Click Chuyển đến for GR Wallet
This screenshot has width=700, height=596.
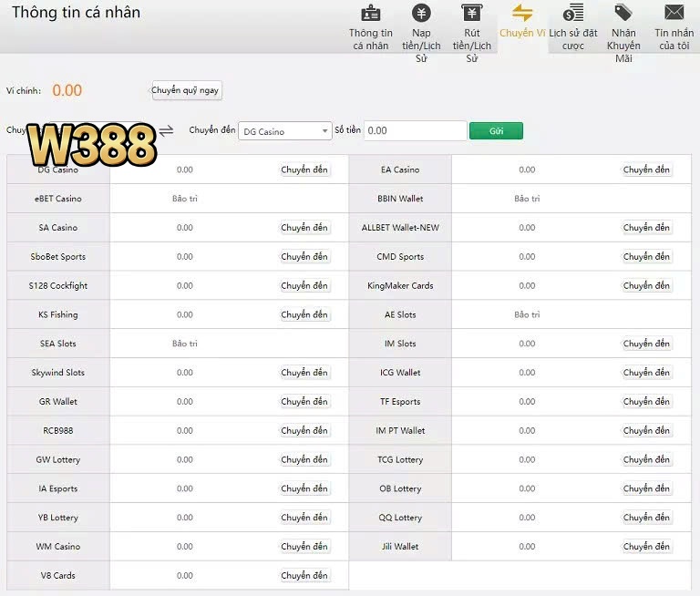[304, 402]
